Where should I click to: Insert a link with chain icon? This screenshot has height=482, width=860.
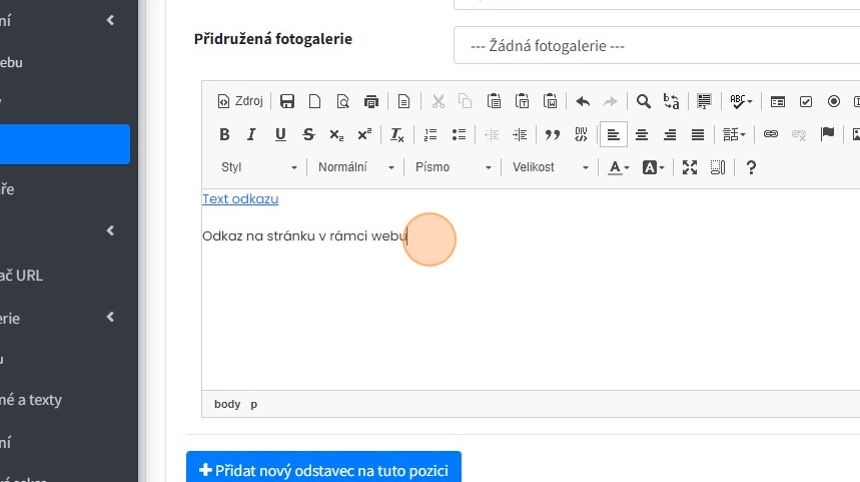tap(770, 134)
